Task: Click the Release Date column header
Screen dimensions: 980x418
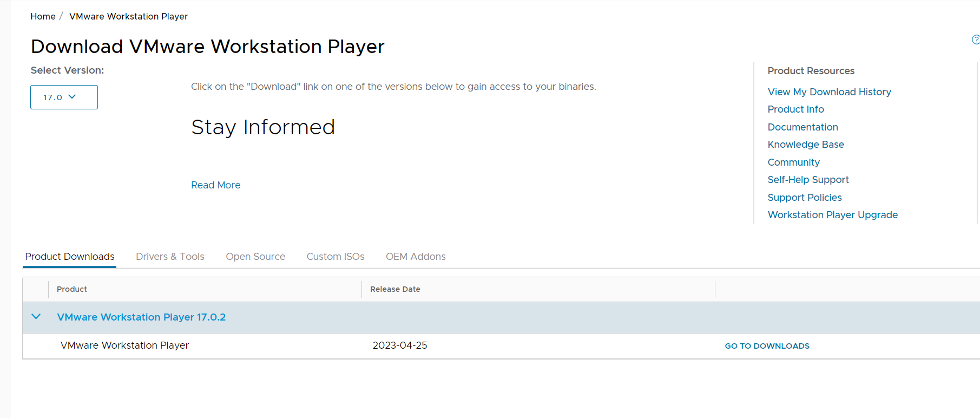Action: (395, 289)
